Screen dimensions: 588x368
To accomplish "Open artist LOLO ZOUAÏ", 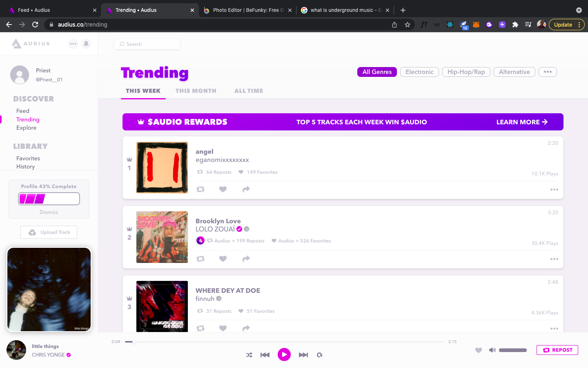I will [215, 229].
